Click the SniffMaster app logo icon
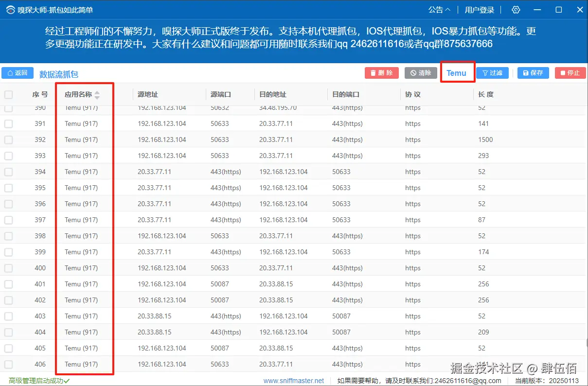 coord(10,10)
